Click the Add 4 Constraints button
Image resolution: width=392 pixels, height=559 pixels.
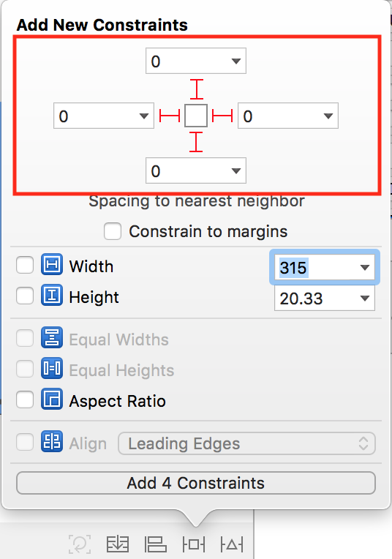[196, 483]
